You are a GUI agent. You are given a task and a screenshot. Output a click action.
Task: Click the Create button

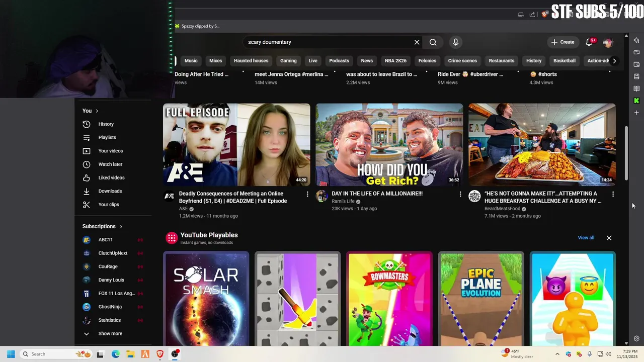(x=562, y=42)
